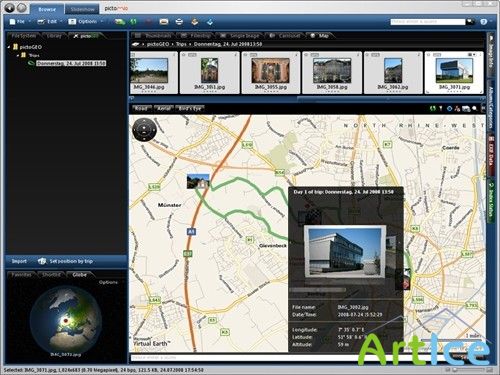Click Set position by trip button
The height and width of the screenshot is (375, 500).
pos(66,261)
